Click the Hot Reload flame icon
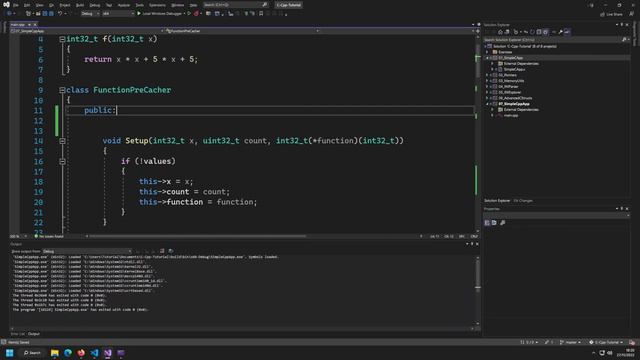 coord(196,13)
